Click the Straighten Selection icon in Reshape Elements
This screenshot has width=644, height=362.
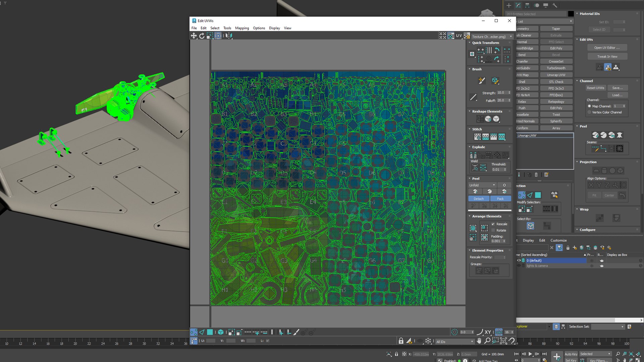coord(480,119)
